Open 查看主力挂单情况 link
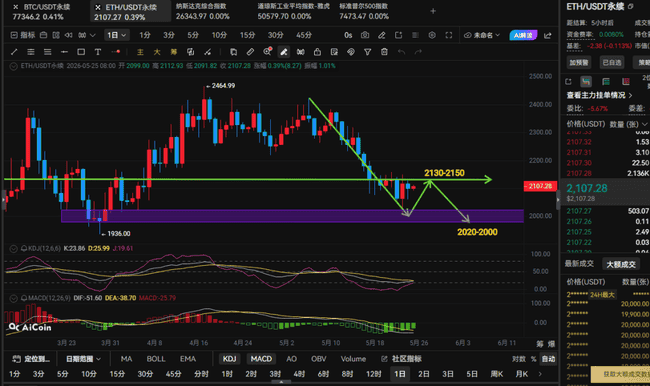Image resolution: width=650 pixels, height=386 pixels. coord(599,95)
